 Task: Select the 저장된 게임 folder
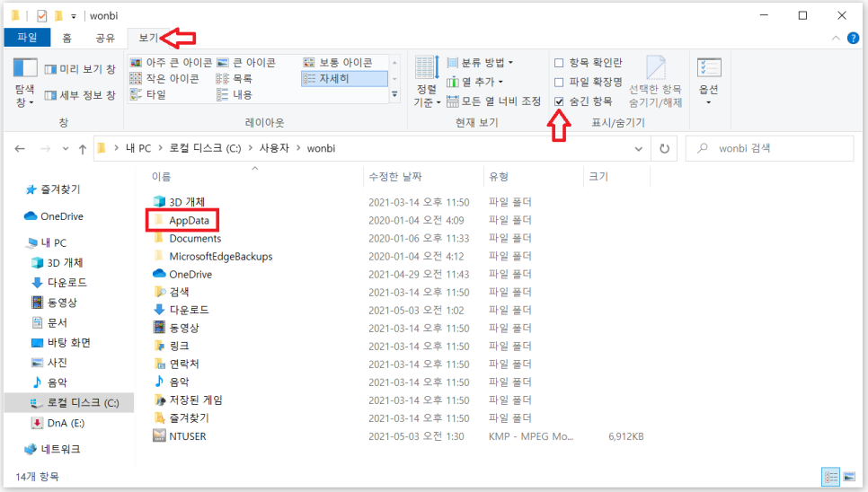(x=188, y=400)
